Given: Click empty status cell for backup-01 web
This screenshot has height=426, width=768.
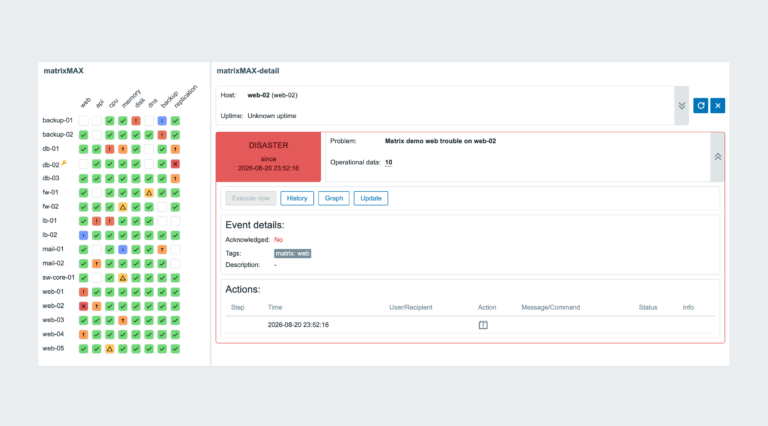Looking at the screenshot, I should pos(83,120).
